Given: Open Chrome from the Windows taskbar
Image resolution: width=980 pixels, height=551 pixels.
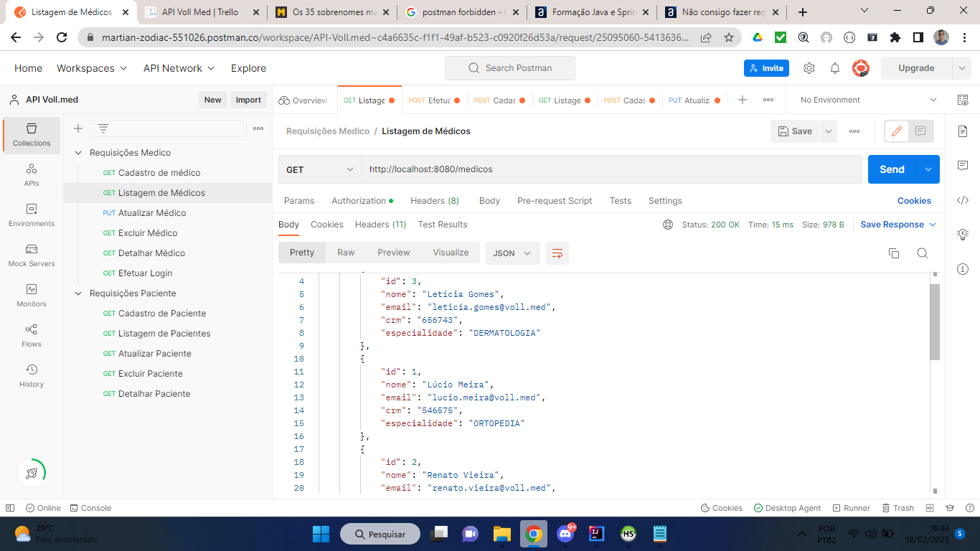Looking at the screenshot, I should [533, 534].
